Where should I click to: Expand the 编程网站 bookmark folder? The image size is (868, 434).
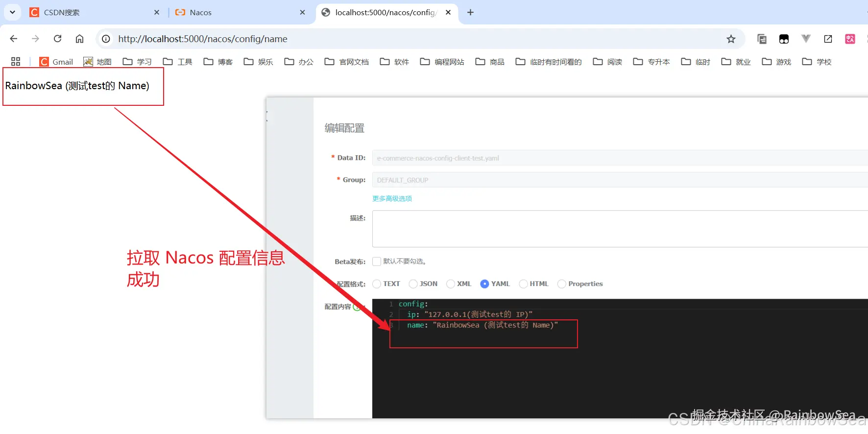pyautogui.click(x=442, y=62)
